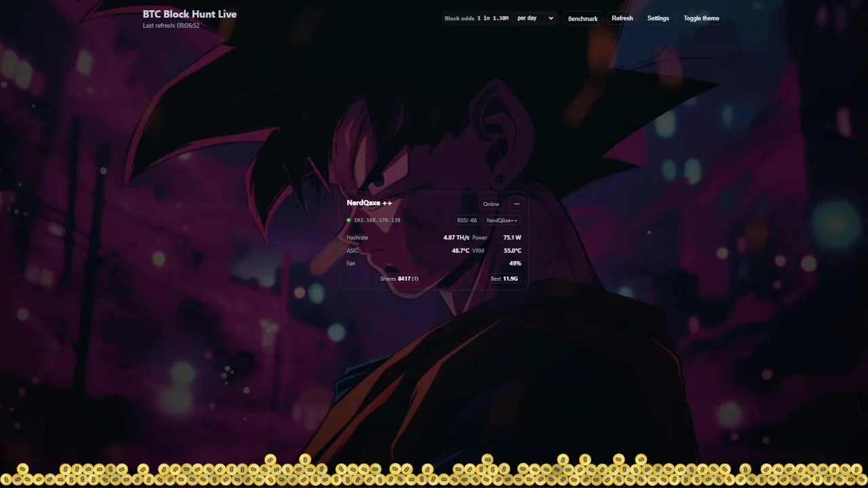Screen dimensions: 868x488
Task: Click the Block odds 1 in 1.38M value
Action: (493, 18)
